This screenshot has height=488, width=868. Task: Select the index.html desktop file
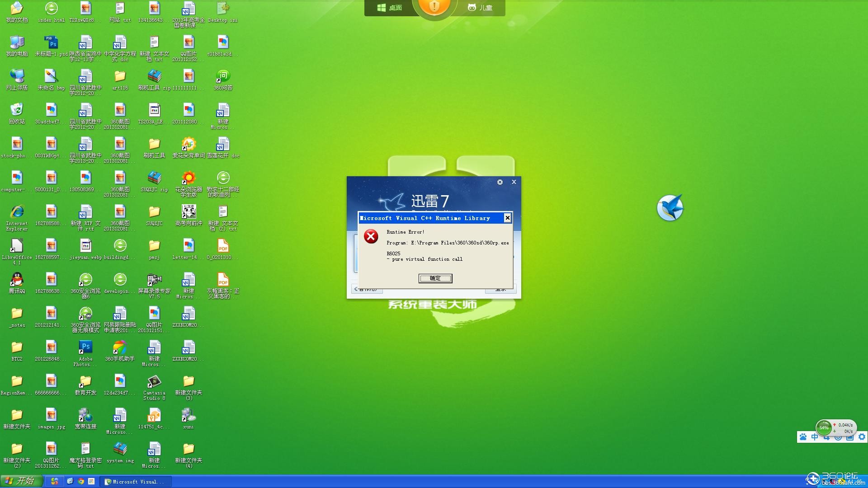51,12
